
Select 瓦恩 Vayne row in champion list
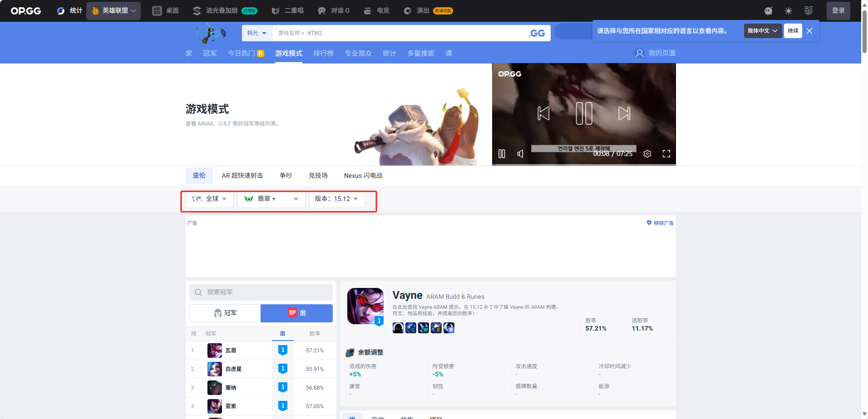pyautogui.click(x=261, y=351)
